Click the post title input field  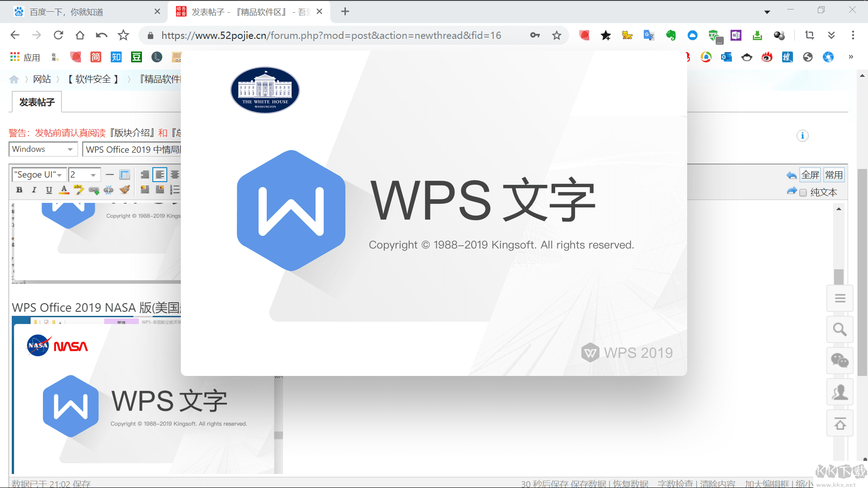tap(132, 150)
